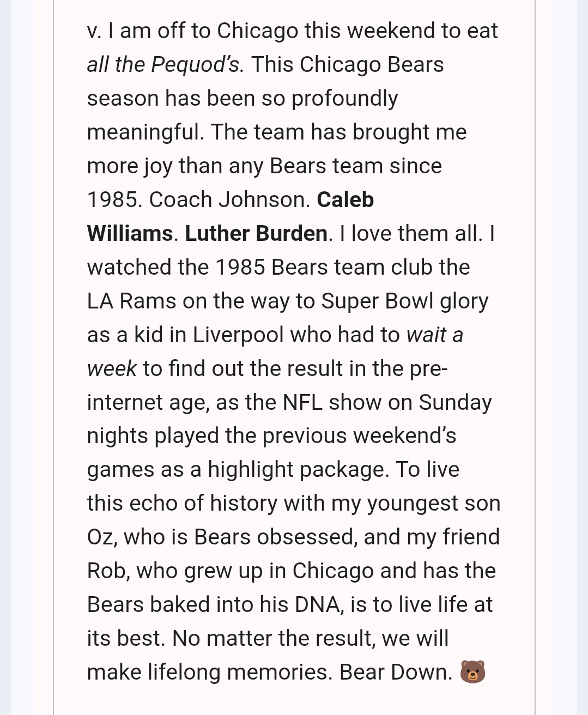Click the italic phrase all the Pequod's
The width and height of the screenshot is (588, 715).
(x=163, y=64)
